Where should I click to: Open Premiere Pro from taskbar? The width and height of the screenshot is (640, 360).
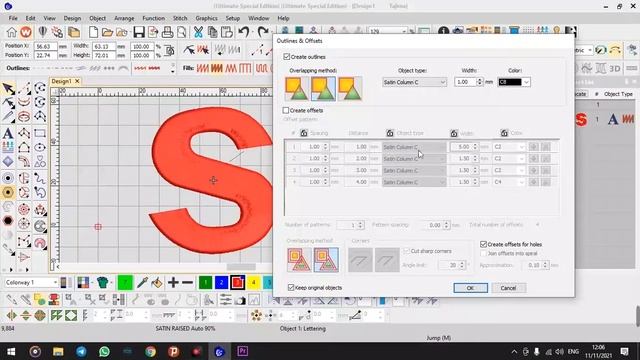(x=242, y=351)
